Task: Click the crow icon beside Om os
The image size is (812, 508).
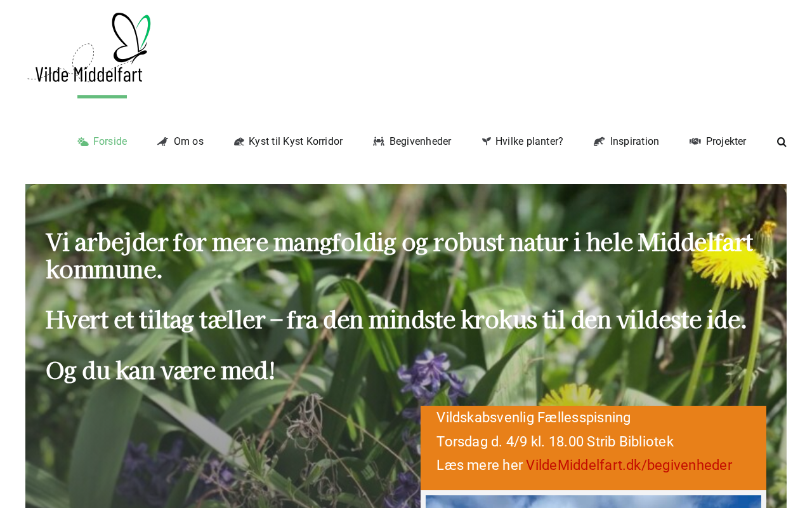Action: [163, 142]
